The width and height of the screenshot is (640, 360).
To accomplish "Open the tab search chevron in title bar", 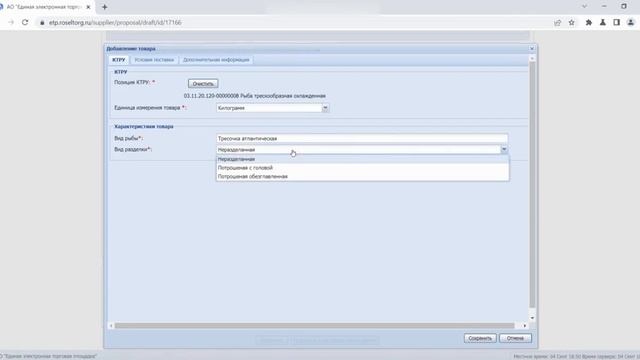I will (584, 7).
